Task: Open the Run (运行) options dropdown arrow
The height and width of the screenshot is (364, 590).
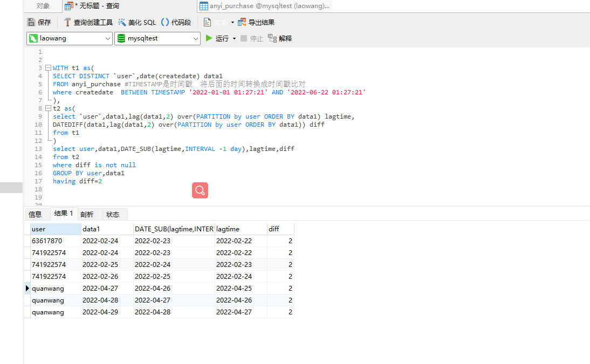Action: [235, 38]
